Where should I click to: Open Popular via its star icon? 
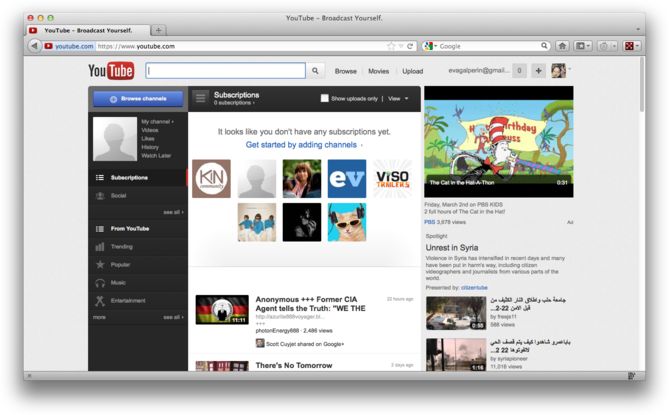100,264
